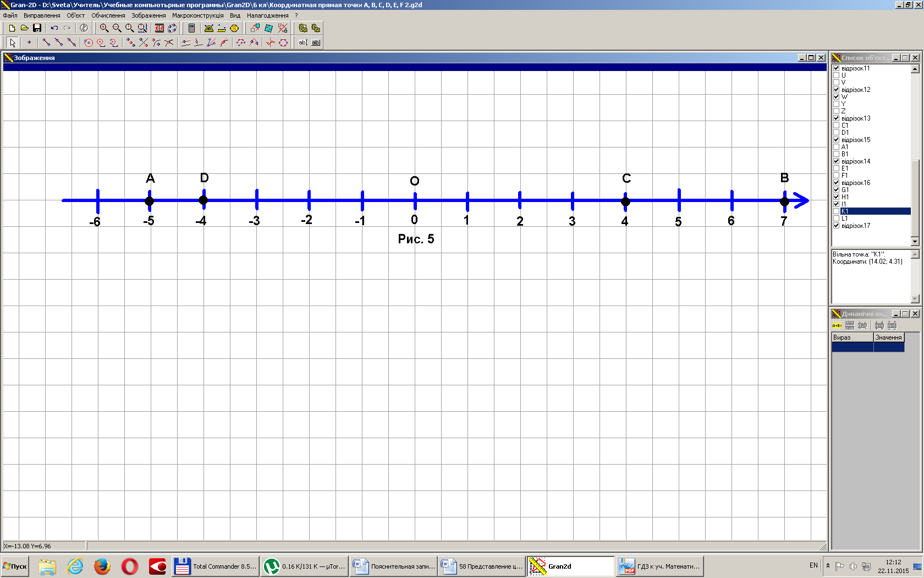Click the Значення column header
Image resolution: width=924 pixels, height=578 pixels.
pos(889,337)
